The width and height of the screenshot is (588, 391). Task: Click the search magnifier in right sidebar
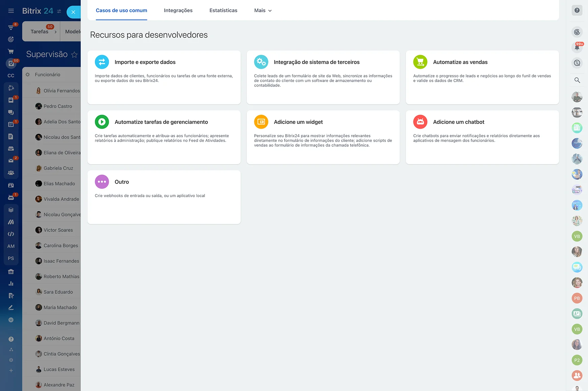tap(577, 80)
